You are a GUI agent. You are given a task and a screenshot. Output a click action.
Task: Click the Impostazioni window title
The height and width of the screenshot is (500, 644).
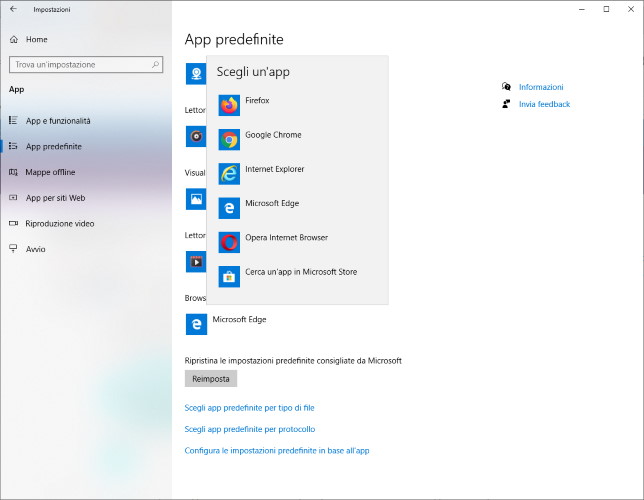[52, 9]
